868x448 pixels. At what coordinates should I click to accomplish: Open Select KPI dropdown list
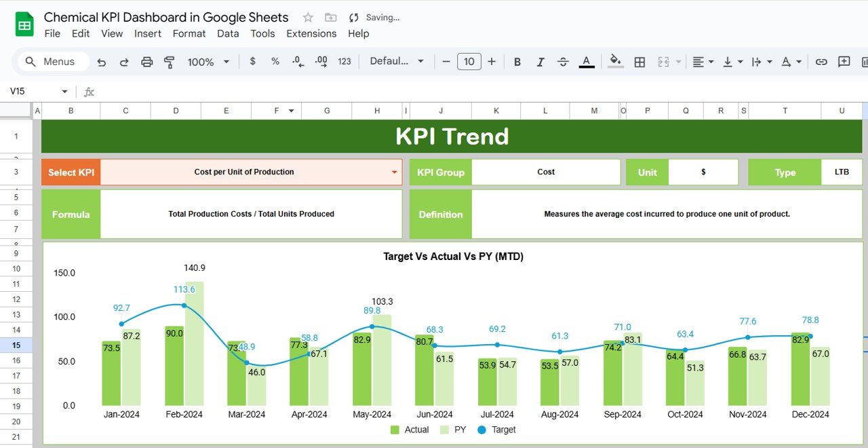(394, 172)
